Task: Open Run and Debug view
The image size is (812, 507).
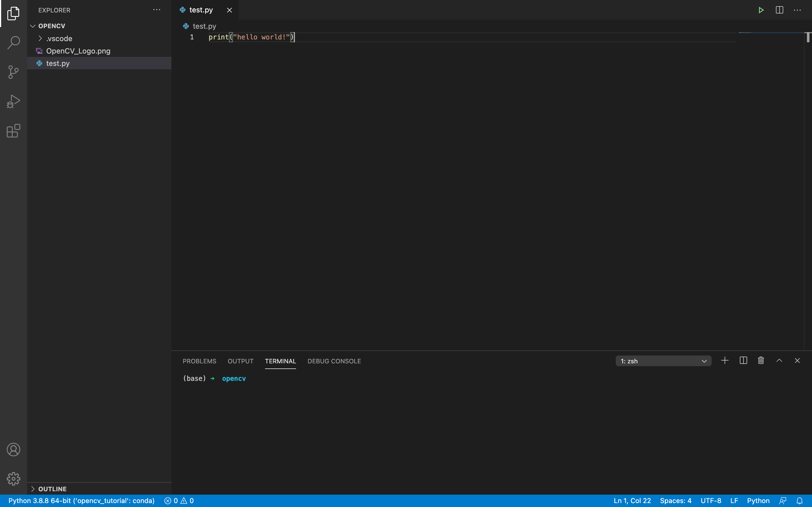Action: coord(14,101)
